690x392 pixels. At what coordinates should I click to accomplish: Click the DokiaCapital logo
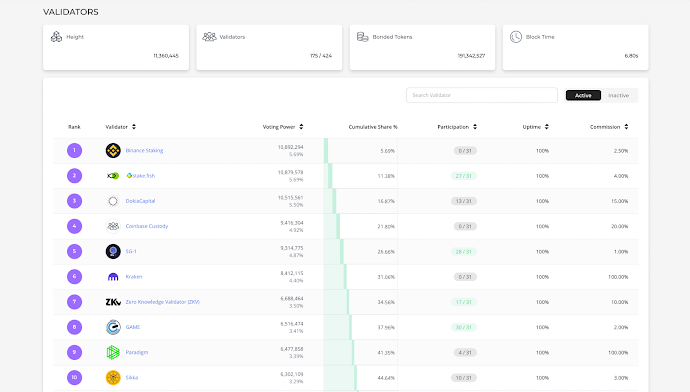(x=113, y=201)
